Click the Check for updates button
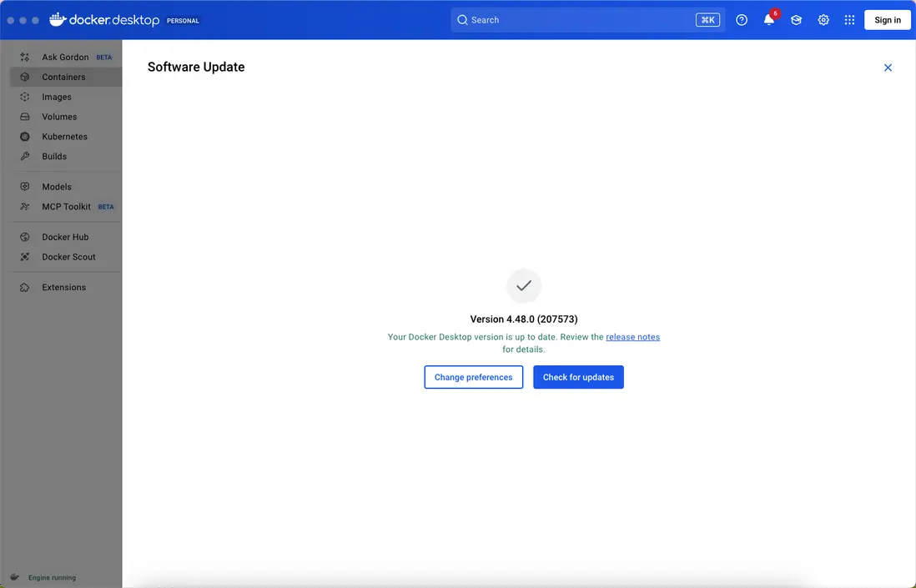This screenshot has height=588, width=916. pyautogui.click(x=578, y=377)
